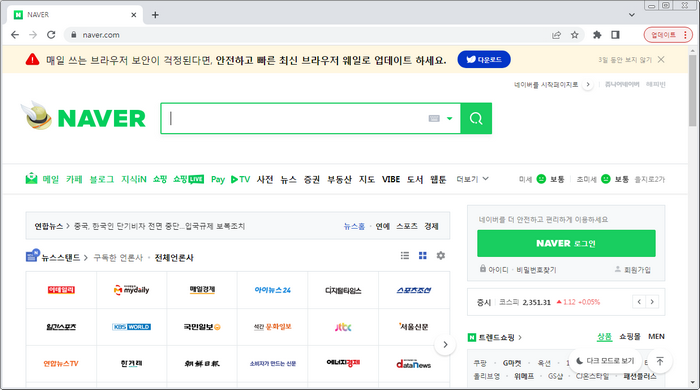Switch newsstand to list view
The height and width of the screenshot is (390, 700).
pyautogui.click(x=405, y=256)
